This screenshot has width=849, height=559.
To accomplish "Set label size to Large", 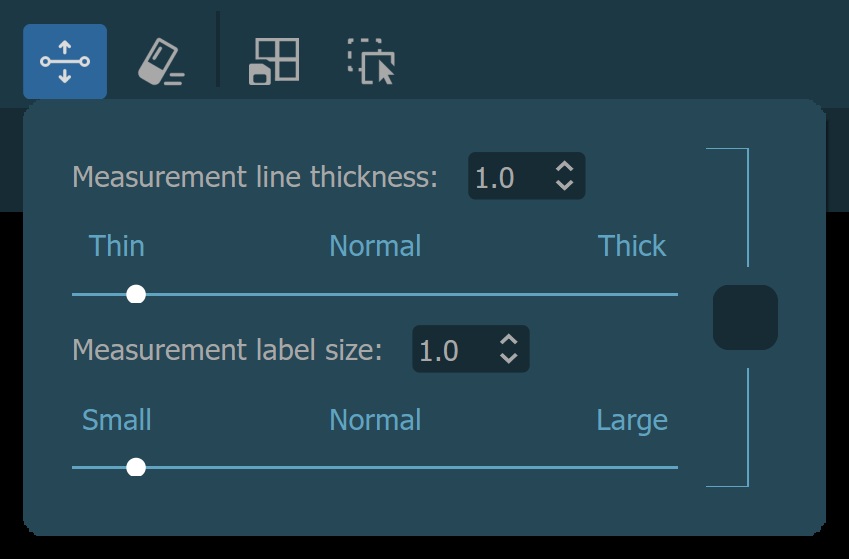I will click(631, 420).
